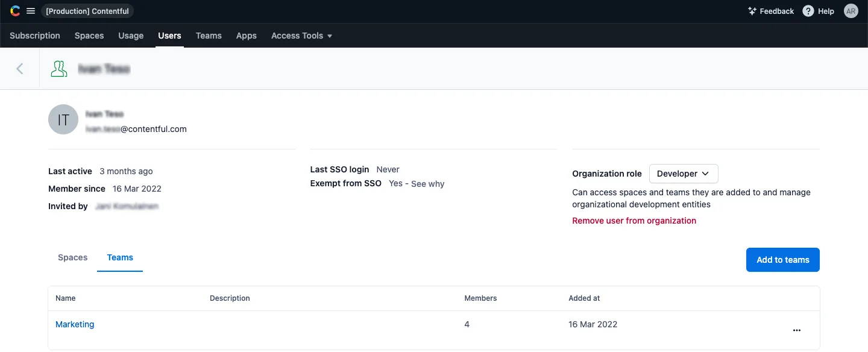This screenshot has height=352, width=868.
Task: Open the hamburger navigation menu
Action: point(31,11)
